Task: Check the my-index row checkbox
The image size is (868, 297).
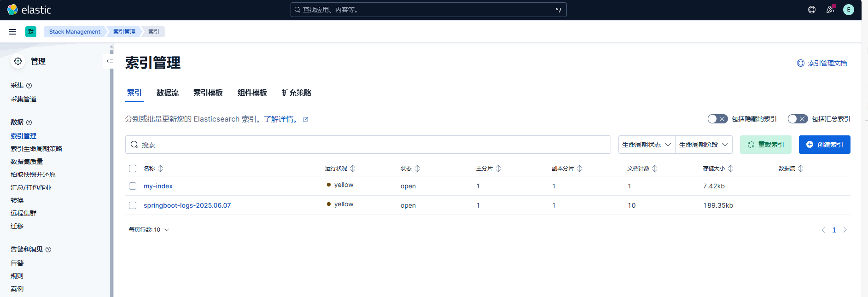Action: (133, 186)
